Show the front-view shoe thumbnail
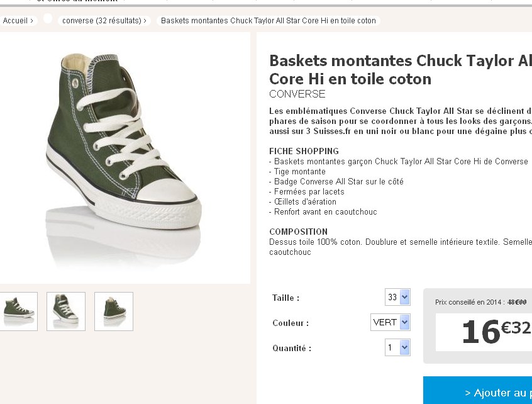Image resolution: width=532 pixels, height=404 pixels. pos(66,311)
